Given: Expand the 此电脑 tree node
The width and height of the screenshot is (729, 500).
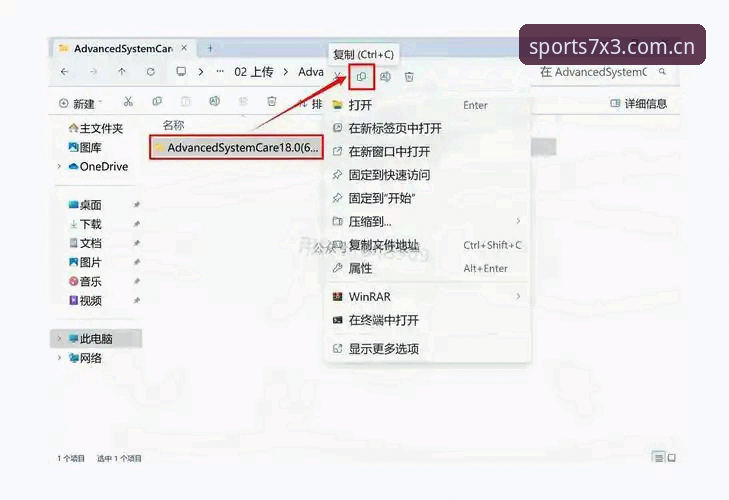Looking at the screenshot, I should pyautogui.click(x=60, y=339).
